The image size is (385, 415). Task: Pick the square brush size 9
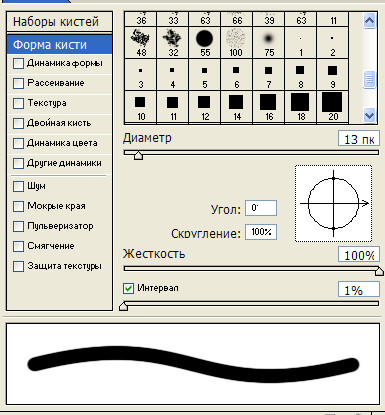(x=333, y=75)
